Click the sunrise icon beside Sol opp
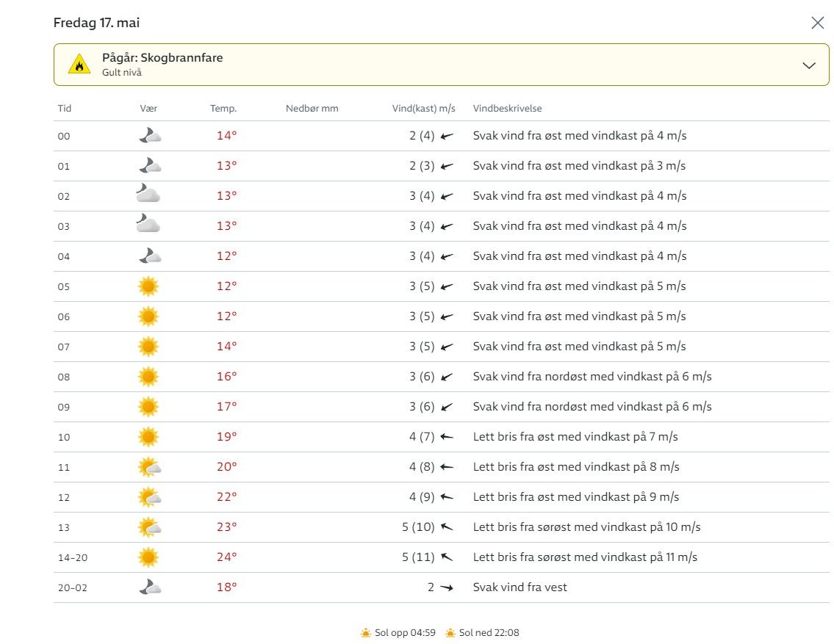Image resolution: width=834 pixels, height=644 pixels. click(x=365, y=632)
